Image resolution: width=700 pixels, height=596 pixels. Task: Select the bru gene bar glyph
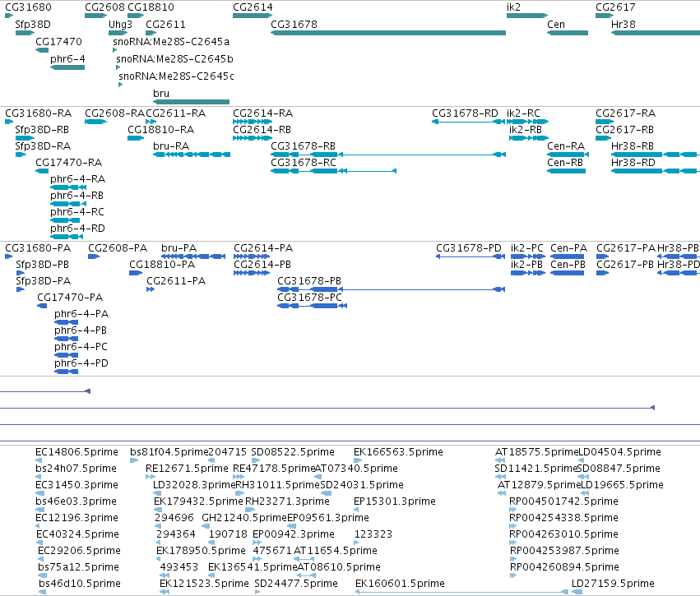[x=191, y=102]
